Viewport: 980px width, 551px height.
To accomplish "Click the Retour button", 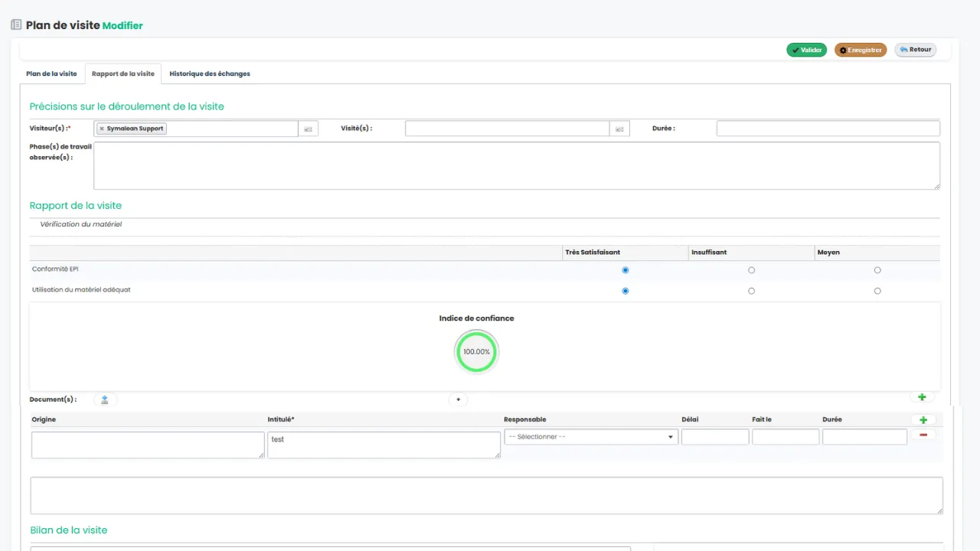I will click(916, 50).
